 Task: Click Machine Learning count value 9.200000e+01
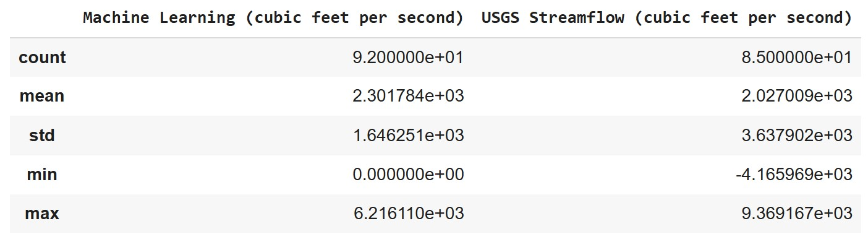(408, 58)
